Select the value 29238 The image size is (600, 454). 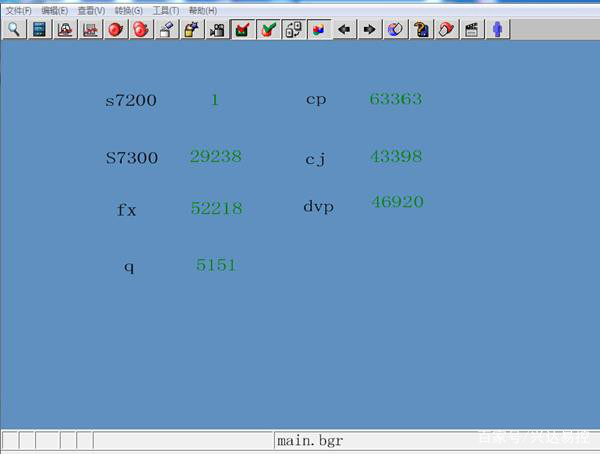(x=216, y=156)
